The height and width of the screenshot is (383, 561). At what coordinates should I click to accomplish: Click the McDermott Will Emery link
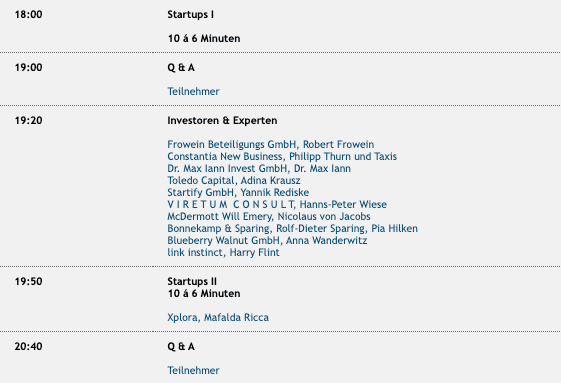pyautogui.click(x=269, y=217)
